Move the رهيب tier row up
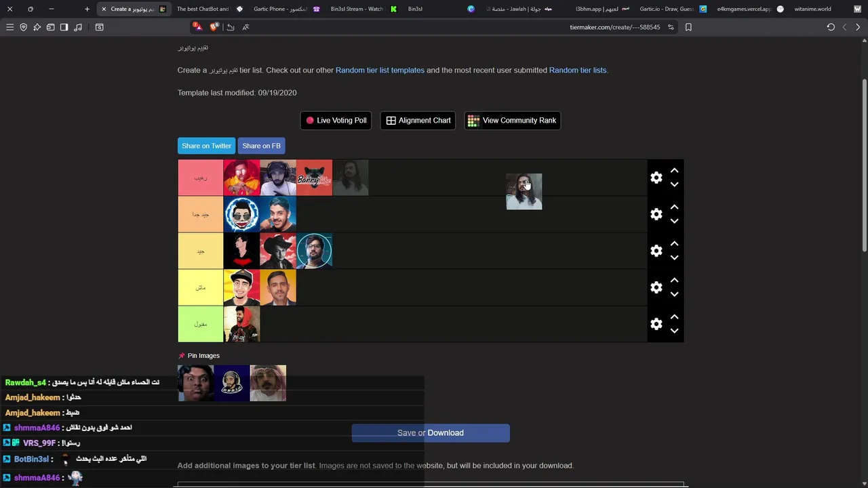 674,171
